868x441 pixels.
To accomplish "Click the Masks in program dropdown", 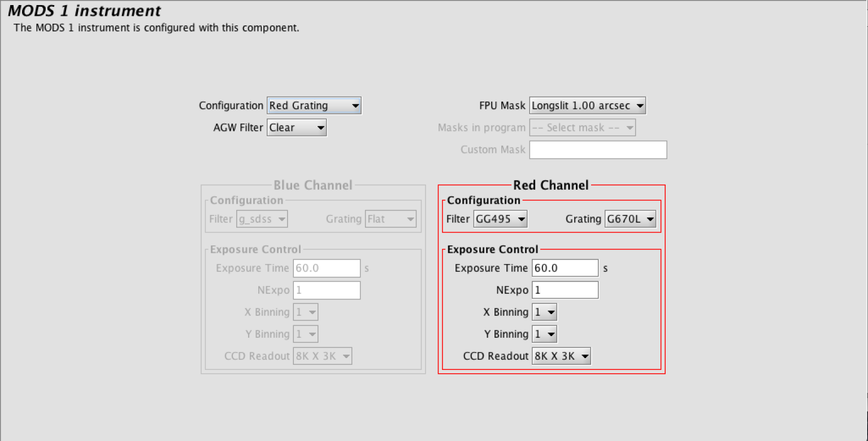I will (582, 128).
